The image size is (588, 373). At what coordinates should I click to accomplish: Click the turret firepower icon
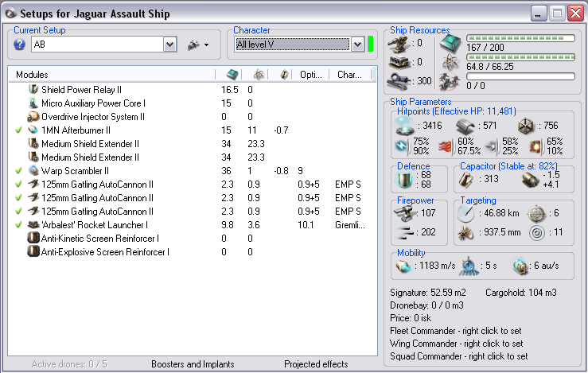404,214
